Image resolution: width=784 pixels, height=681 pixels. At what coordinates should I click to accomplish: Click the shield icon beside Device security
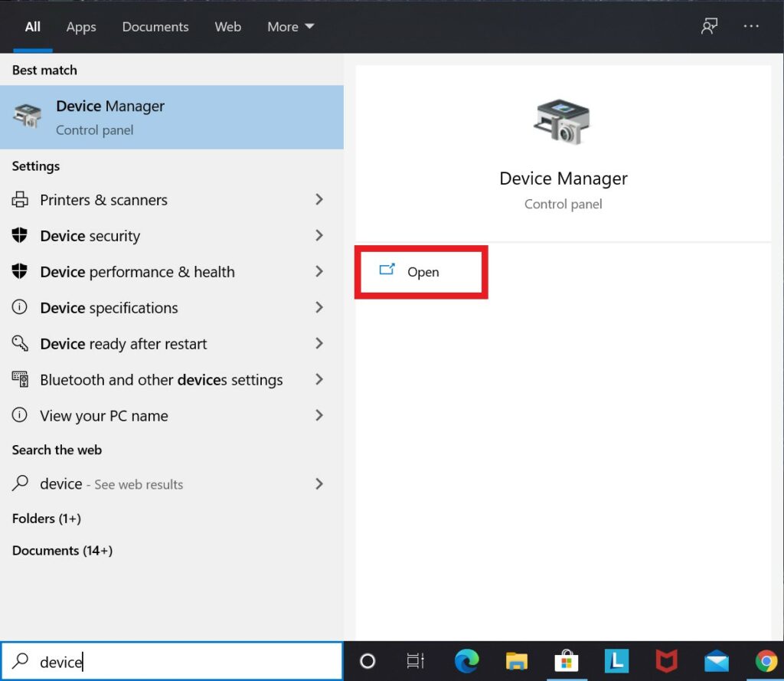pyautogui.click(x=19, y=234)
